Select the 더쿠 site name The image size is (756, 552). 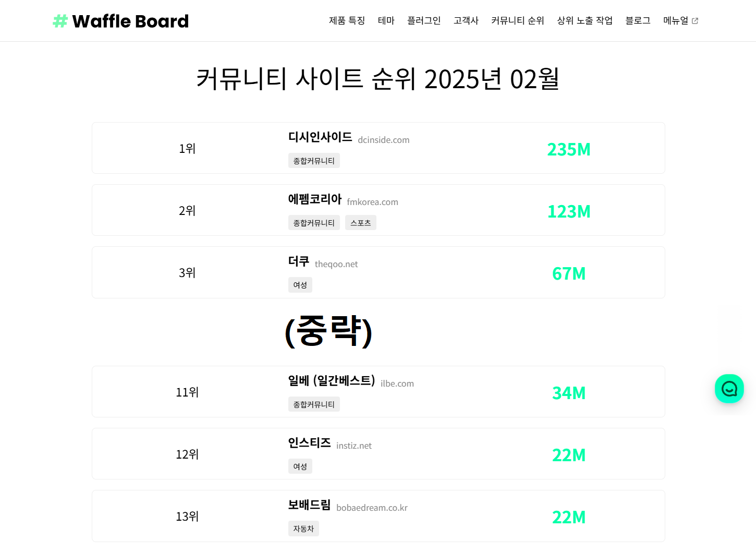(299, 261)
